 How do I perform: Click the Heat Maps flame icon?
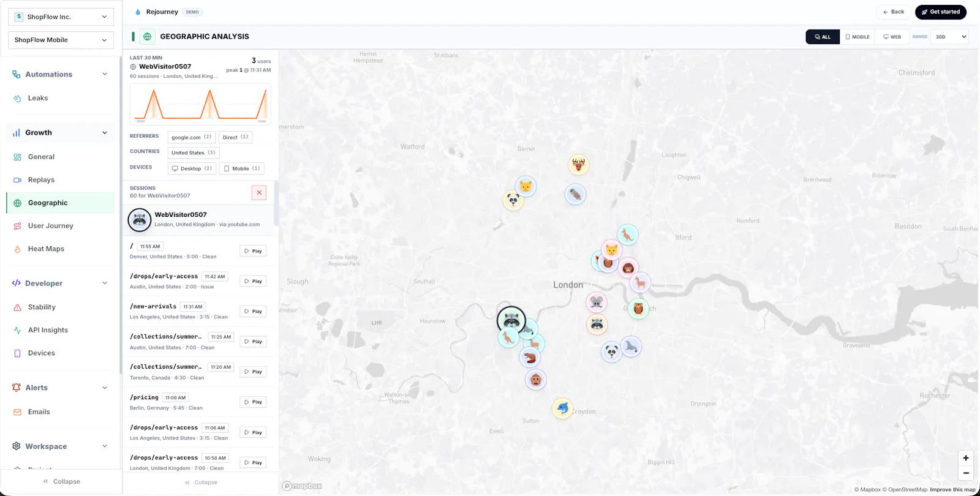[x=17, y=249]
